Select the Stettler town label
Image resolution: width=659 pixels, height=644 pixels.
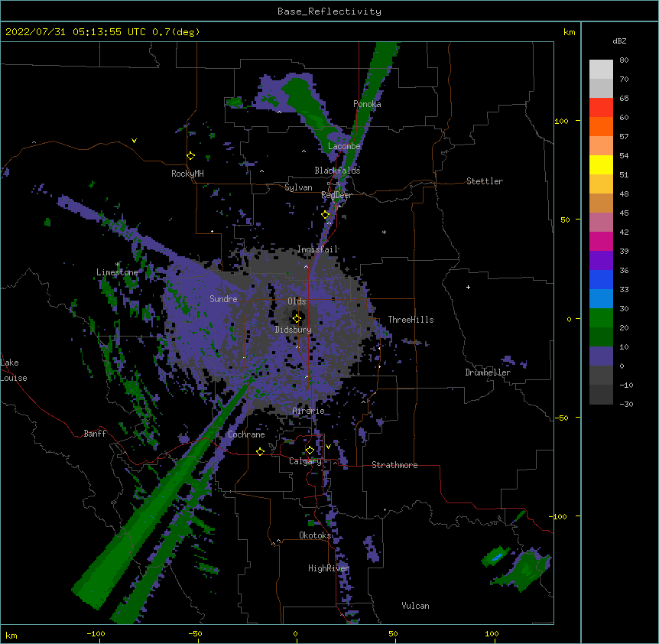pos(485,181)
